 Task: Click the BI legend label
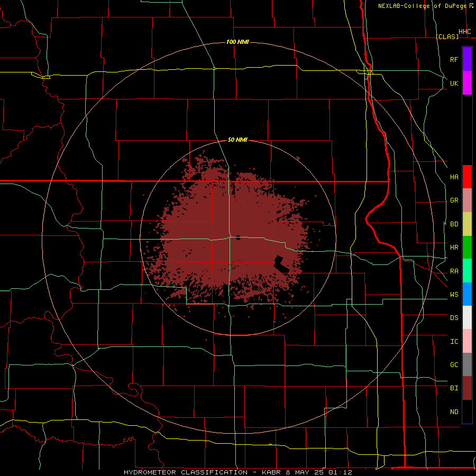click(x=454, y=388)
